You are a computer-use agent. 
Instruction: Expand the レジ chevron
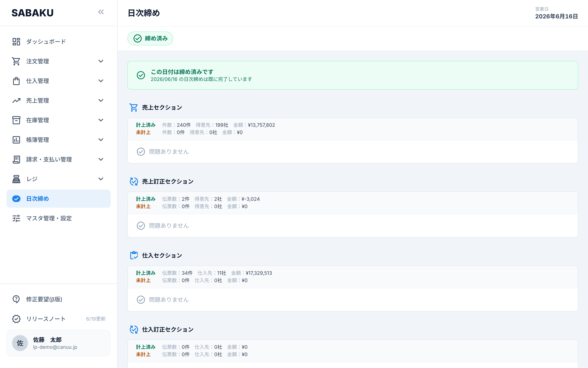click(x=101, y=179)
